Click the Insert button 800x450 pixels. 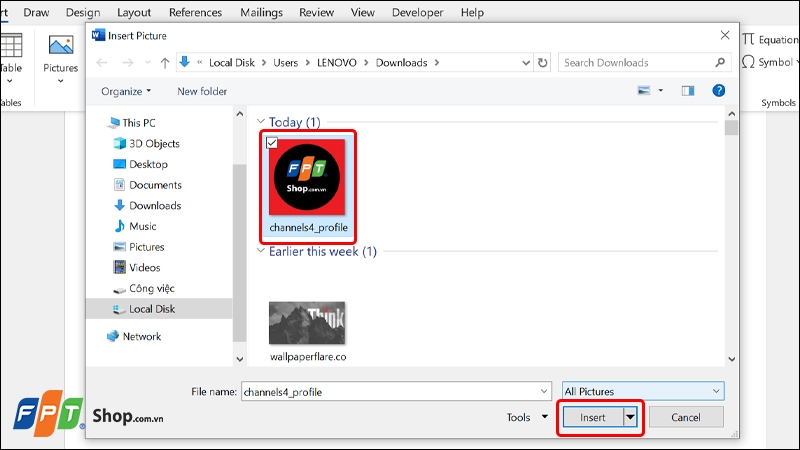[x=593, y=417]
